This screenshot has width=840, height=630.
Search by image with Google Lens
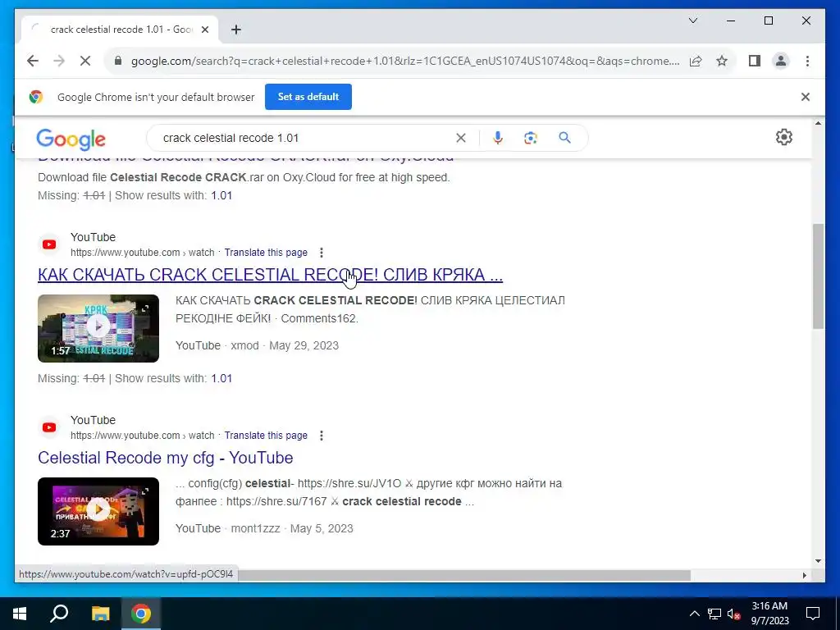tap(531, 138)
